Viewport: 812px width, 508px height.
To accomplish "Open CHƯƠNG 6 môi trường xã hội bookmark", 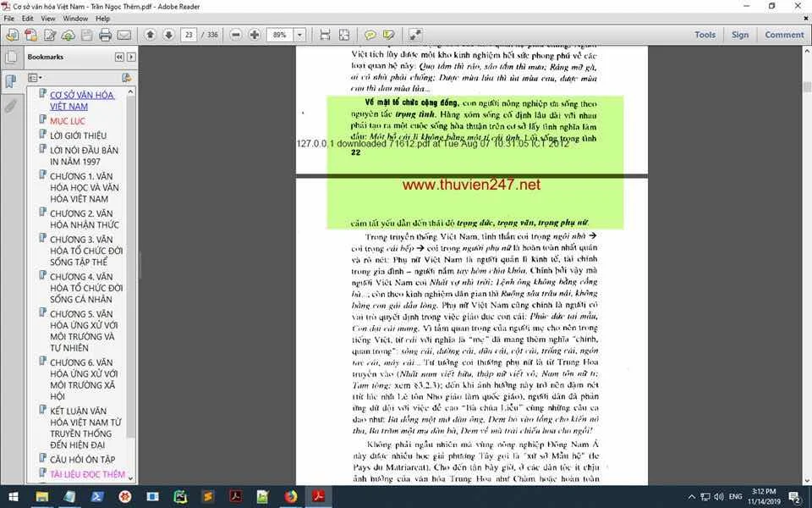I will (x=84, y=379).
